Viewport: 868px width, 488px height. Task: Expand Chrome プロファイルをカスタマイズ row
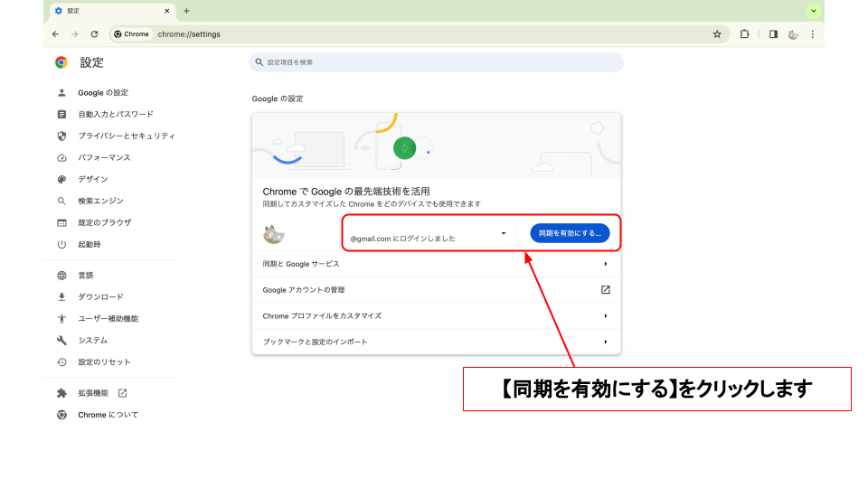605,316
